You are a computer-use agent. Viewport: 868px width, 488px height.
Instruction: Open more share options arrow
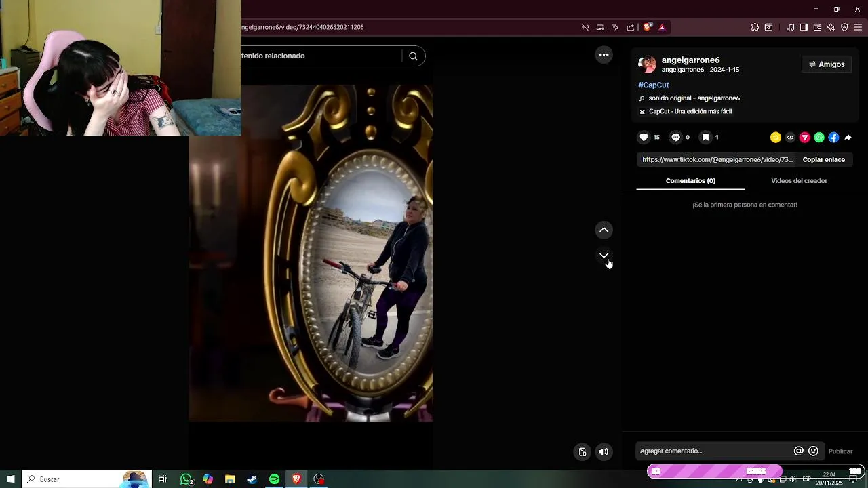tap(848, 138)
